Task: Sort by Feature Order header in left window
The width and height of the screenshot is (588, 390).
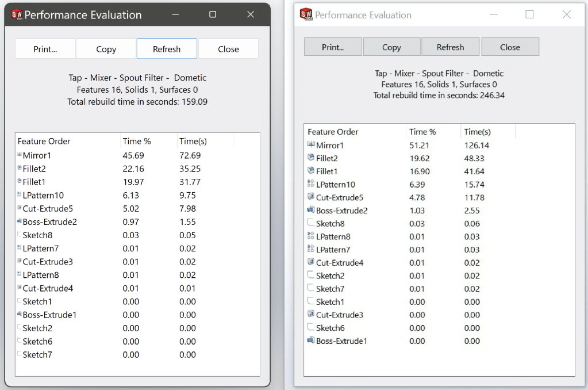Action: coord(44,141)
